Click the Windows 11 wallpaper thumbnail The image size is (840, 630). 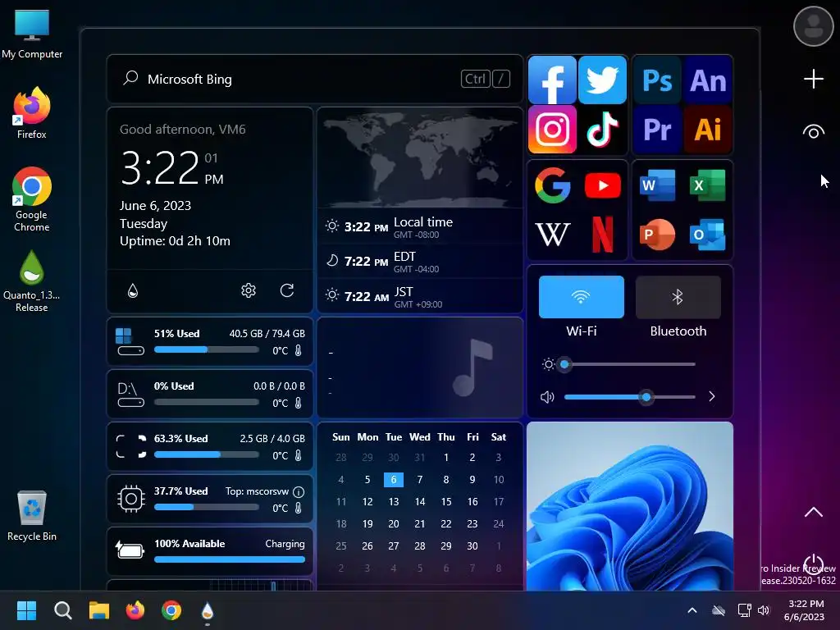tap(630, 506)
